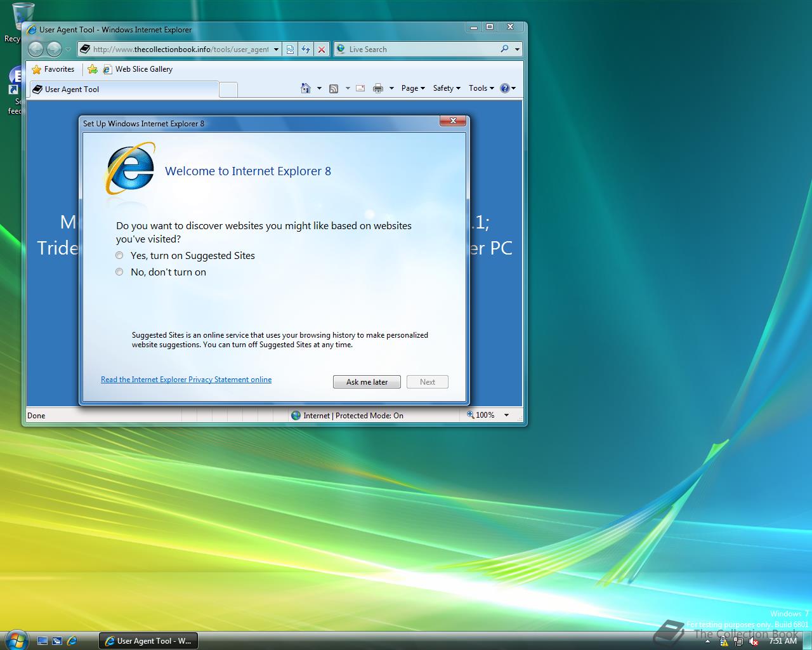This screenshot has height=650, width=812.
Task: Click the User Agent Tool taskbar button
Action: tap(148, 641)
